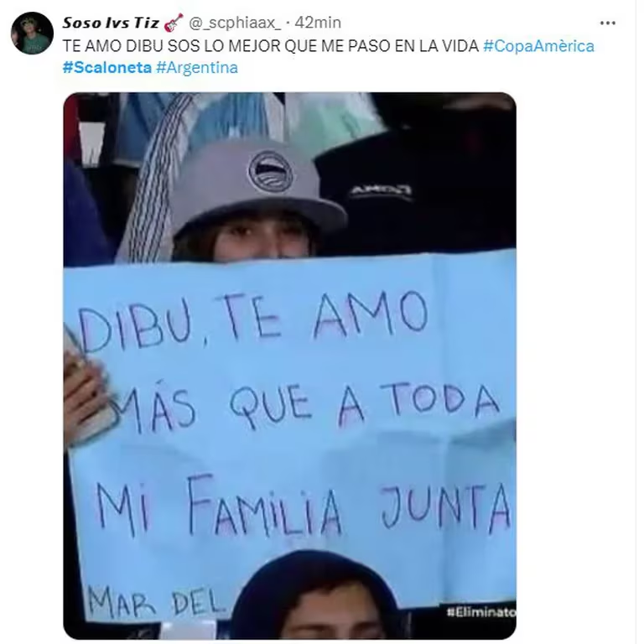The height and width of the screenshot is (644, 644).
Task: Open the Dibu sign photo
Action: 289,366
